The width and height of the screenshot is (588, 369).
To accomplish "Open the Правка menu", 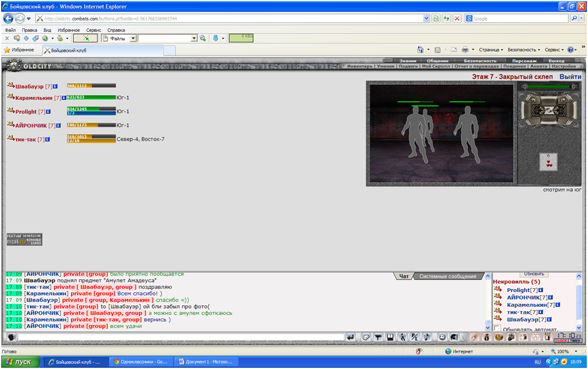I will click(x=29, y=30).
